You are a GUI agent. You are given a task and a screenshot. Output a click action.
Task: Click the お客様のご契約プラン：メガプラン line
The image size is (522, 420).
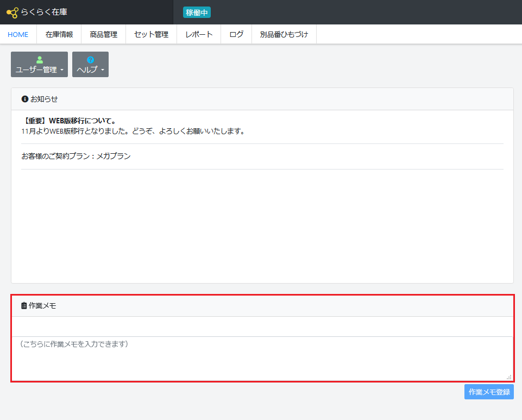point(76,156)
